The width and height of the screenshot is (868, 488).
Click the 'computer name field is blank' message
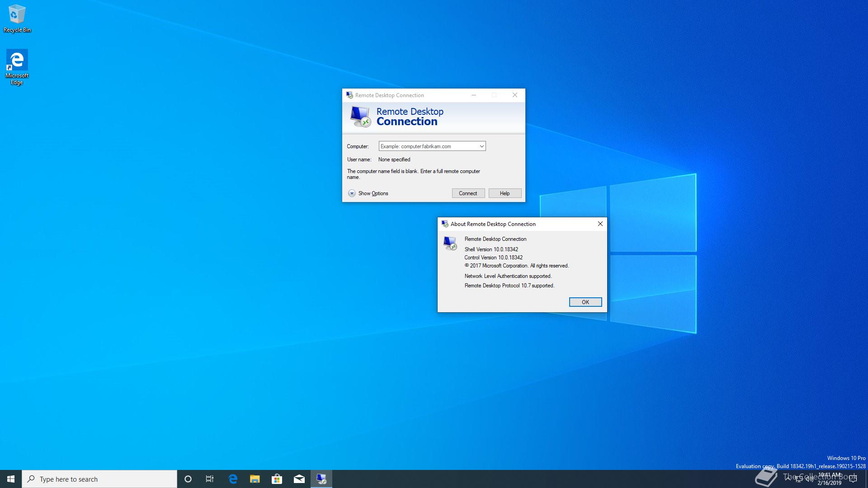(x=414, y=174)
